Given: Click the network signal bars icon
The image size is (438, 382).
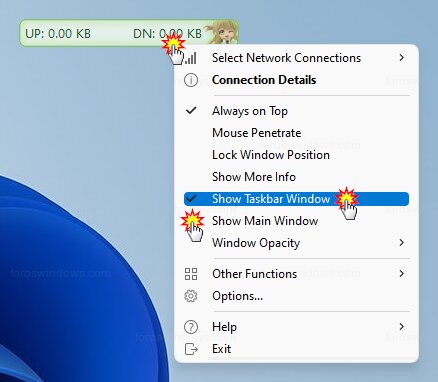Looking at the screenshot, I should (x=191, y=58).
